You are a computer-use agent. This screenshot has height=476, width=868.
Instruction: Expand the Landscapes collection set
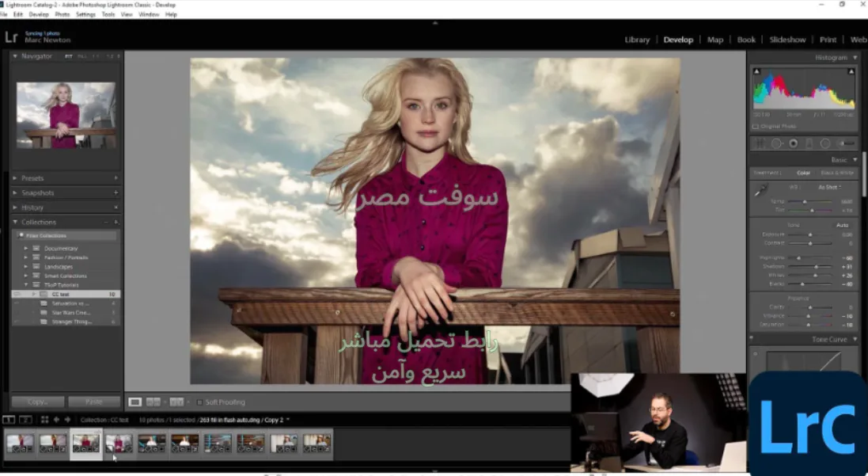26,267
